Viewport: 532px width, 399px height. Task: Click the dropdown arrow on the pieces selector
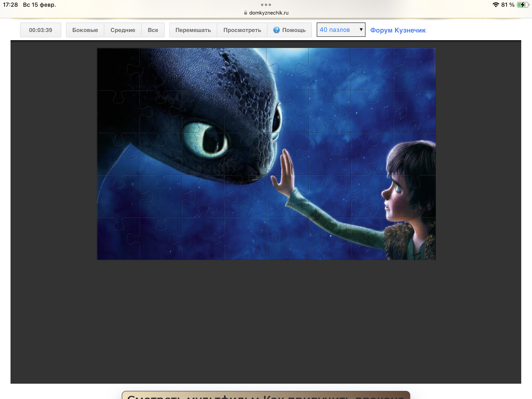361,30
